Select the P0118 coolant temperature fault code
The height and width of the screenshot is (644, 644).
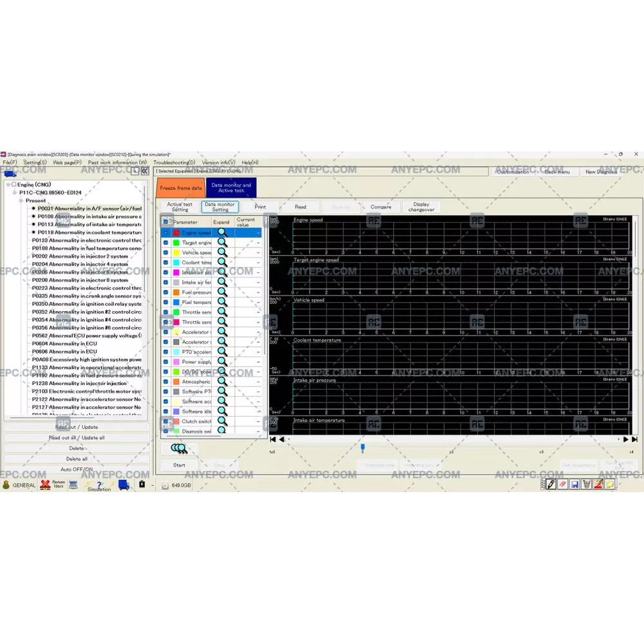(x=89, y=232)
